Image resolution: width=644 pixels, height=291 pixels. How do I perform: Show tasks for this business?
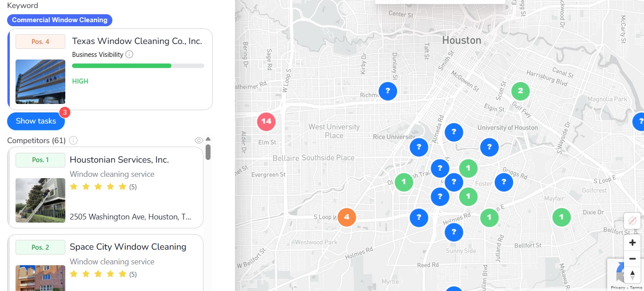pos(36,121)
